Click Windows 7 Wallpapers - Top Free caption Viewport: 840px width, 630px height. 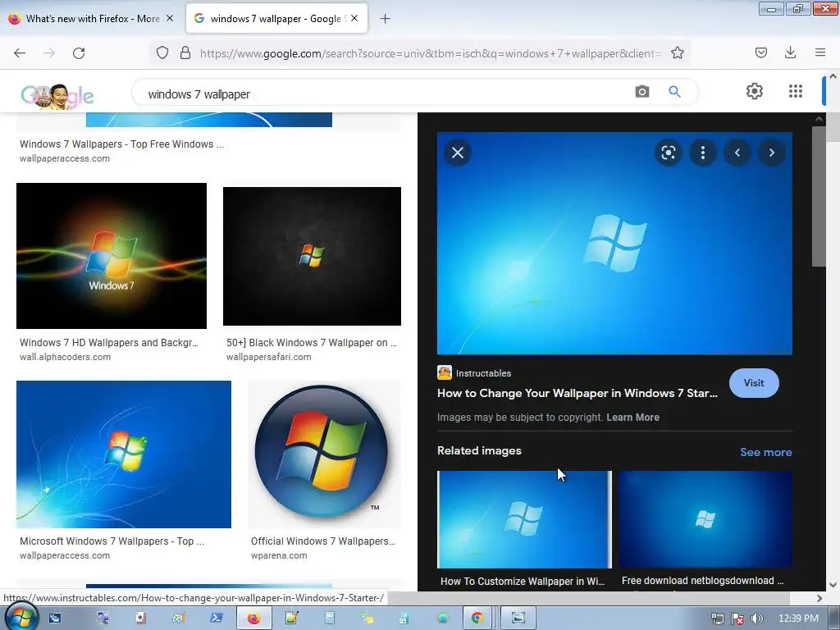[121, 144]
